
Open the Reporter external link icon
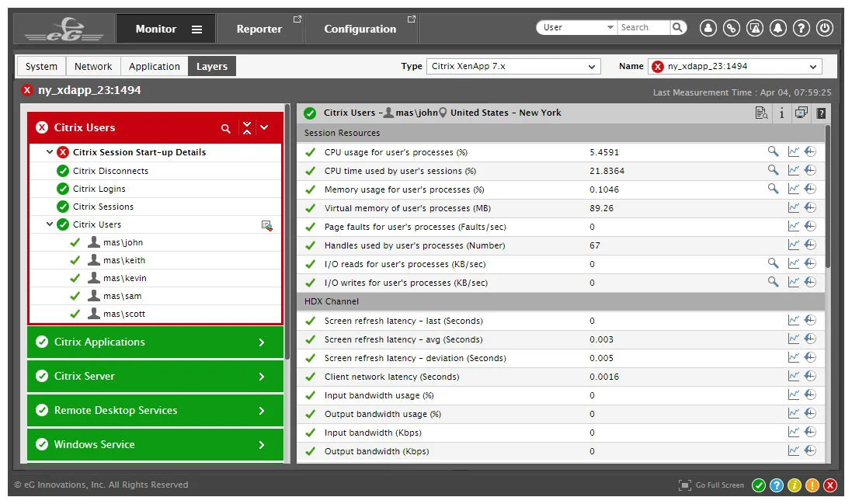pyautogui.click(x=297, y=19)
